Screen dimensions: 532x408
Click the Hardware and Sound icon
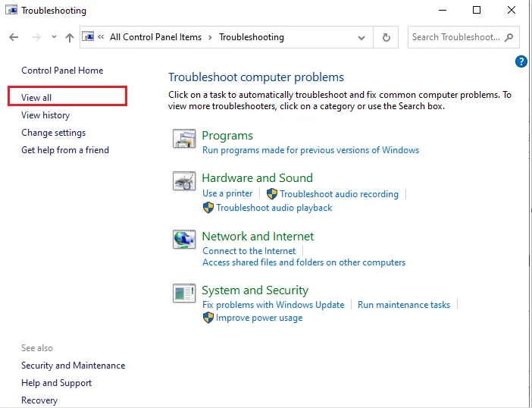184,181
